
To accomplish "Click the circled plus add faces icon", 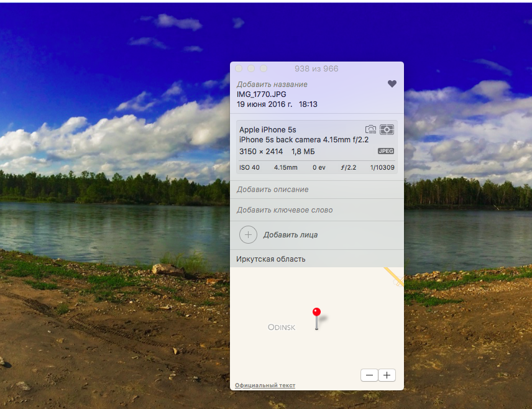I will click(x=248, y=234).
